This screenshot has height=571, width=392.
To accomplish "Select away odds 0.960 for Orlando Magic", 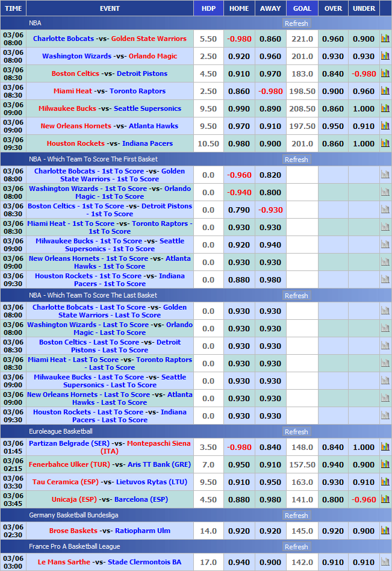I will click(270, 57).
